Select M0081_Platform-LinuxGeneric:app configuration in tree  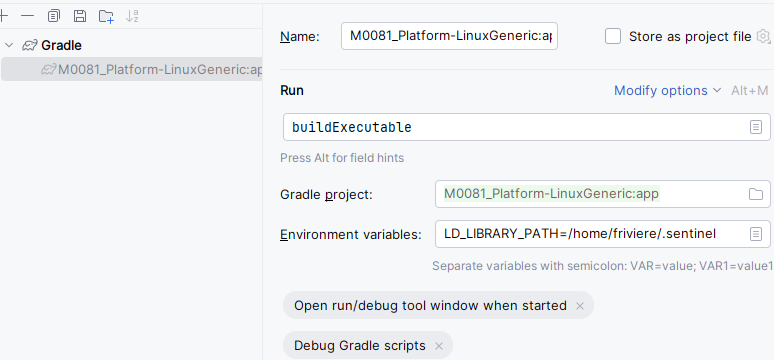[131, 70]
